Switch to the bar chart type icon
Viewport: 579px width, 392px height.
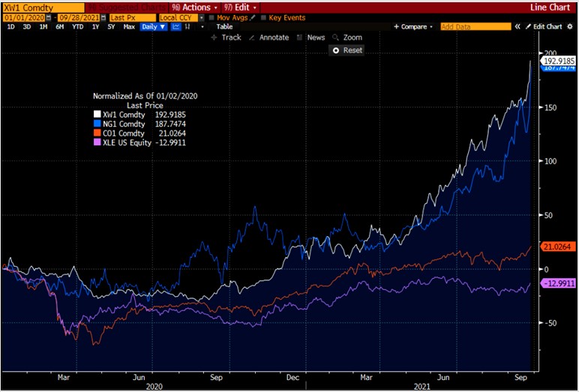pos(187,26)
